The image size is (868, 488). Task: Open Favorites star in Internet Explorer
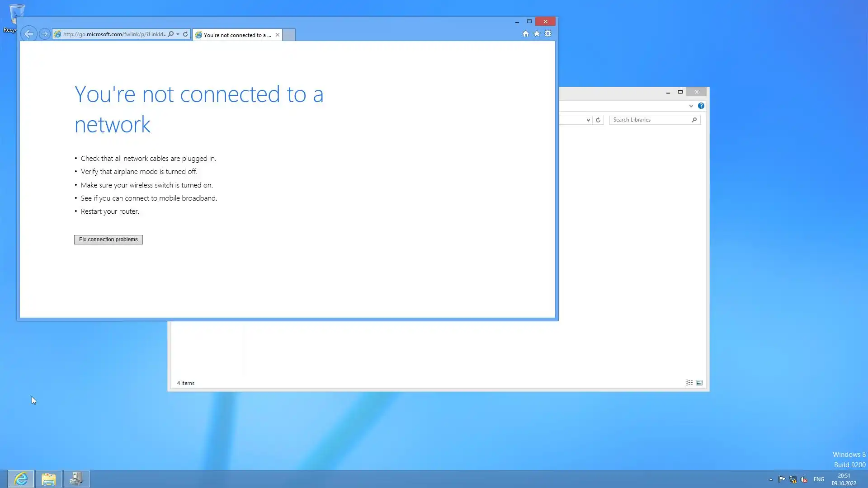point(537,34)
